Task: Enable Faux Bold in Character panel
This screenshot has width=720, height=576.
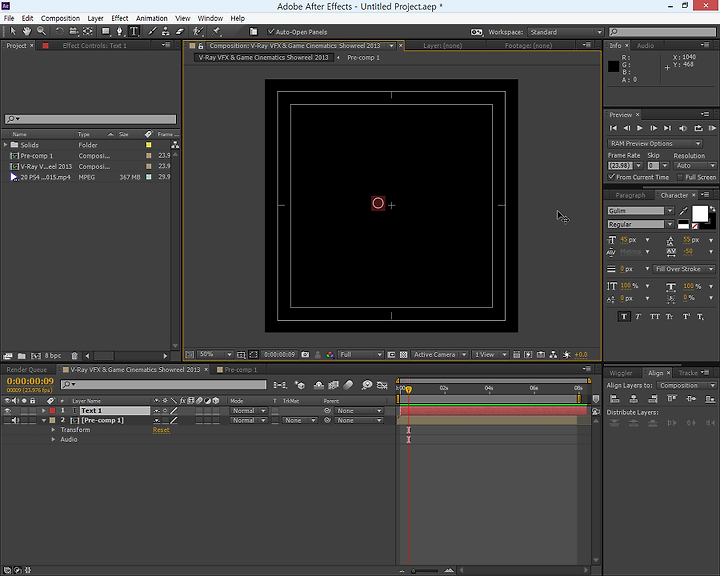Action: (624, 316)
